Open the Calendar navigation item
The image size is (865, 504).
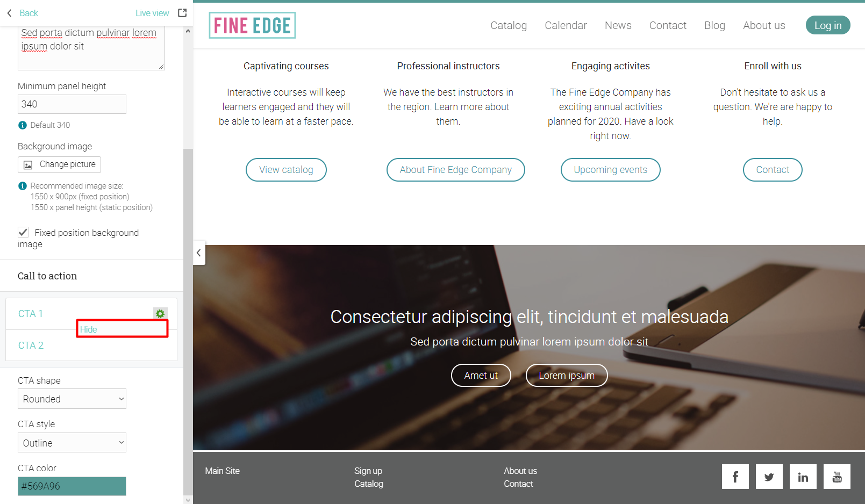566,25
